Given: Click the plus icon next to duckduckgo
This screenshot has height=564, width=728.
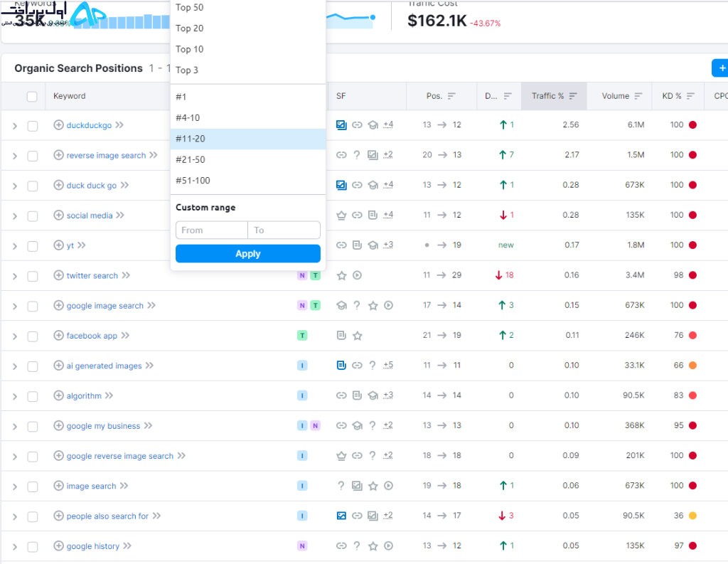Looking at the screenshot, I should (58, 124).
